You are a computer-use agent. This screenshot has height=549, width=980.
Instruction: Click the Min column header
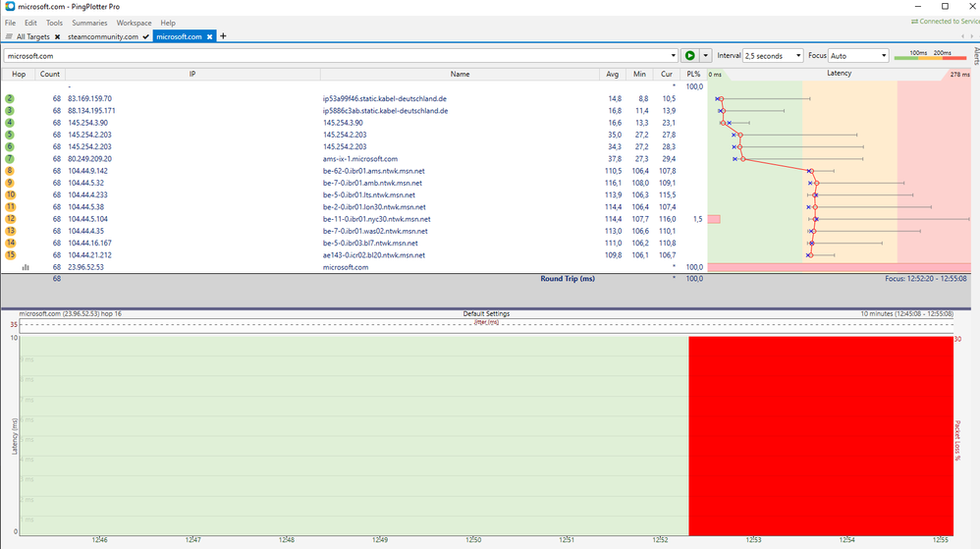click(x=639, y=74)
